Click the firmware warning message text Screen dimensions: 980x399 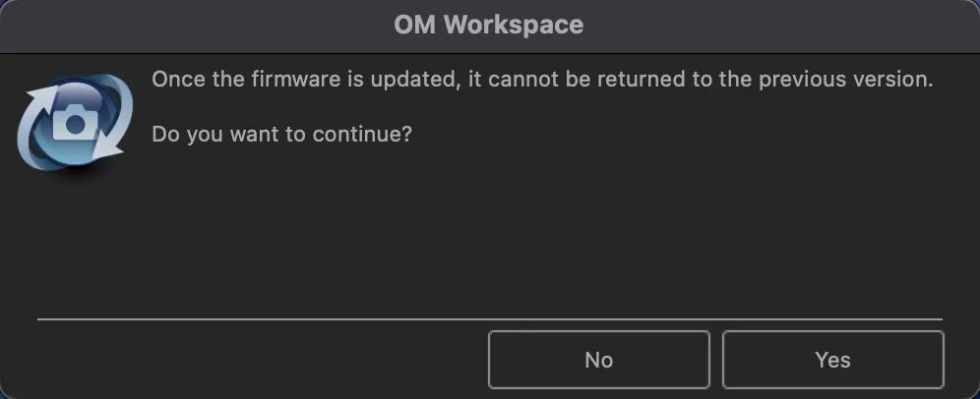(x=541, y=80)
